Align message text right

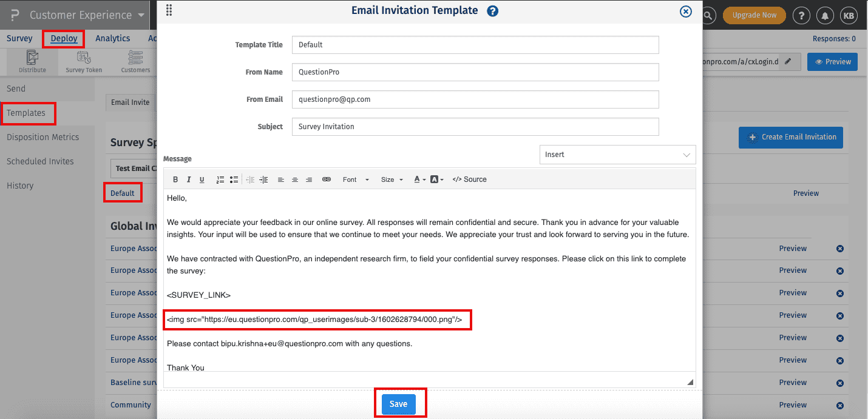click(x=309, y=179)
